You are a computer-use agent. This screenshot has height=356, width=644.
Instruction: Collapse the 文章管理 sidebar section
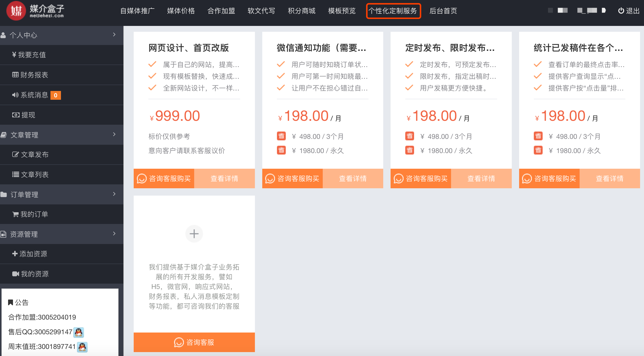114,134
